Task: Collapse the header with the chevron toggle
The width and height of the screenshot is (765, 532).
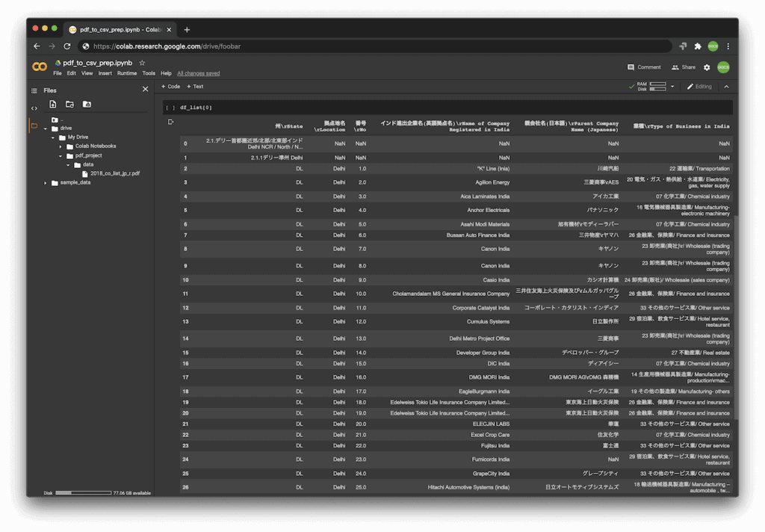Action: [x=726, y=87]
